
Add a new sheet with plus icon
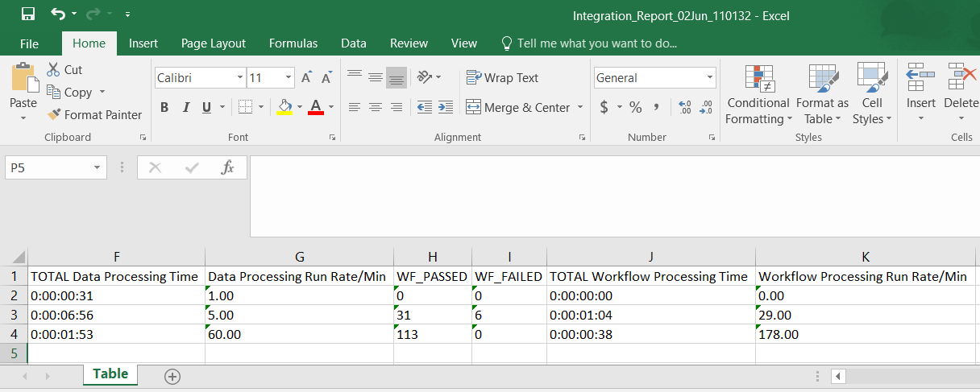(172, 376)
